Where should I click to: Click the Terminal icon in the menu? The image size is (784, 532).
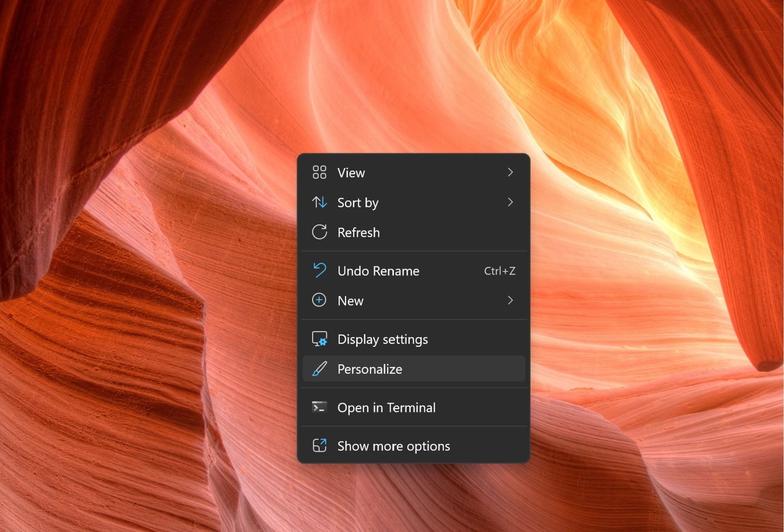point(319,407)
